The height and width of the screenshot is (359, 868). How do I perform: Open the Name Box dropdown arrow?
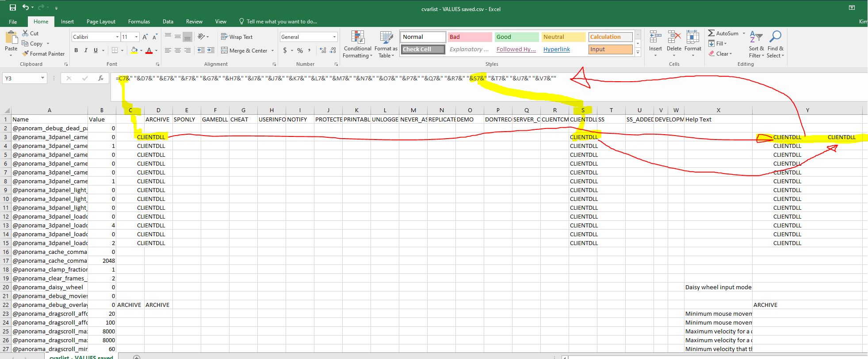pyautogui.click(x=42, y=78)
